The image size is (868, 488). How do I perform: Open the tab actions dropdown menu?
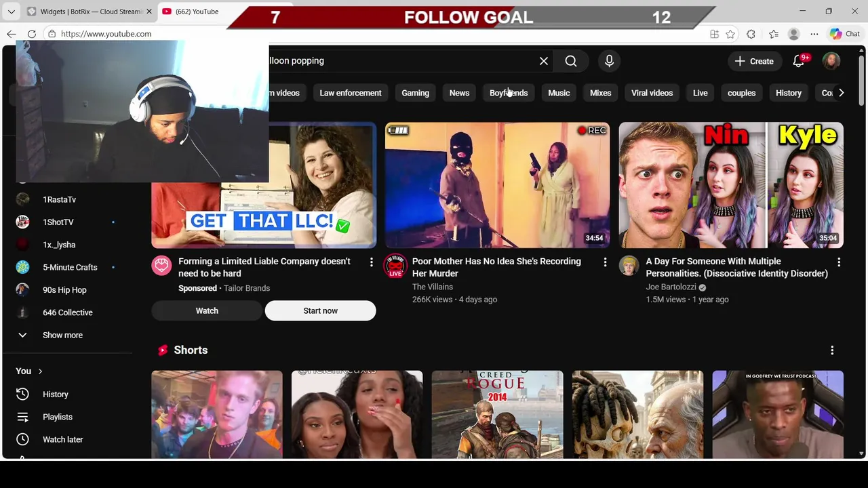[x=11, y=12]
